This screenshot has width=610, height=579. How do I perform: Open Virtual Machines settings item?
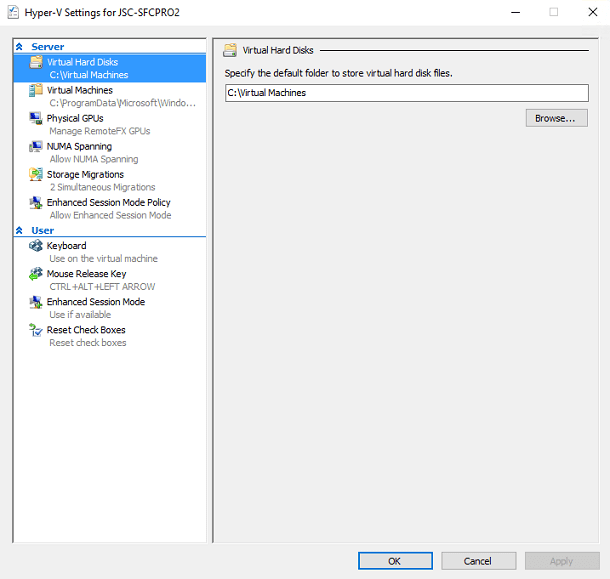click(x=110, y=96)
